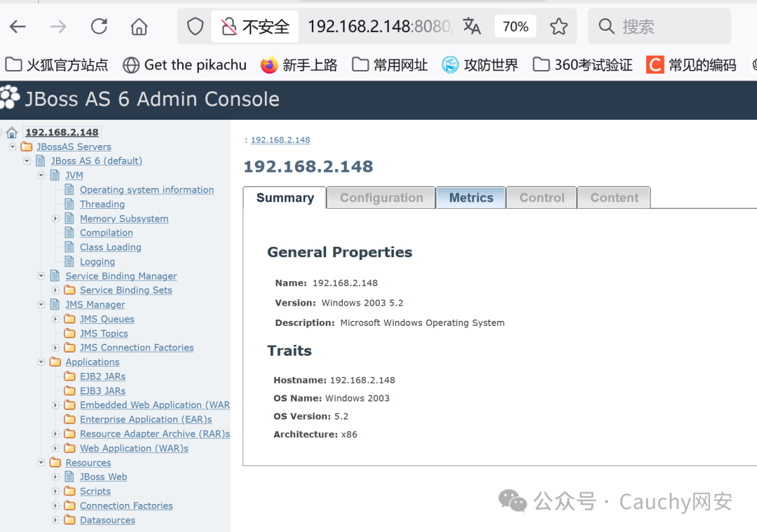Open Operating system information
Screen dimensions: 757x532
point(146,190)
